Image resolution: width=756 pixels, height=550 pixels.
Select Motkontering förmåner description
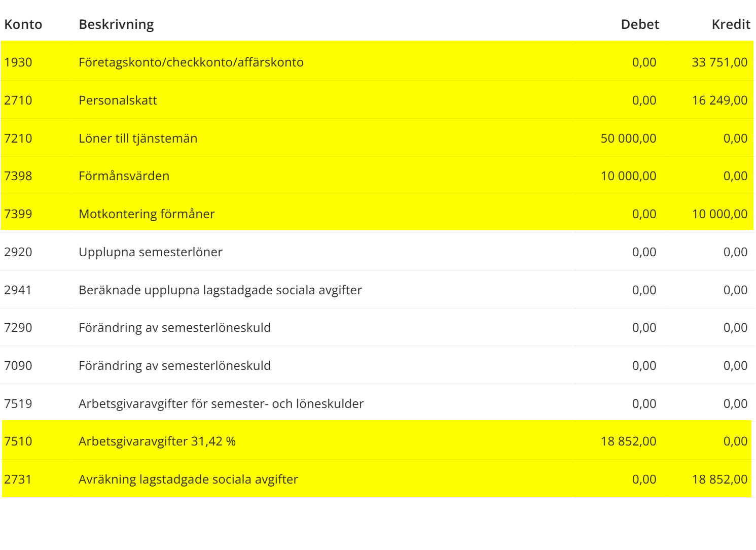tap(147, 214)
